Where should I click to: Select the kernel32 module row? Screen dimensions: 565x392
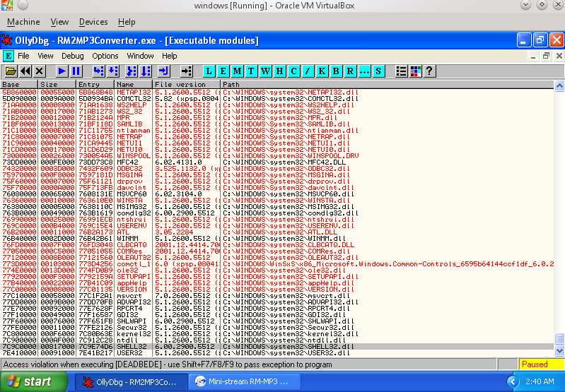276,334
